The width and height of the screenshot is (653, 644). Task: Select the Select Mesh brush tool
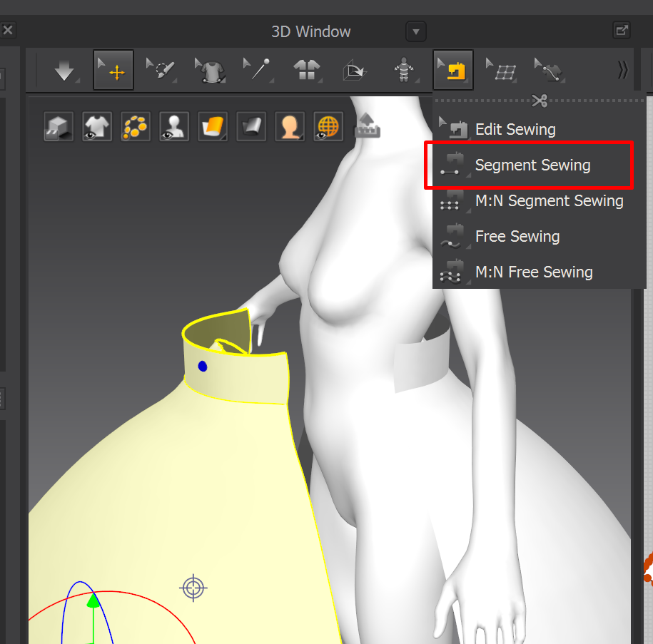161,69
